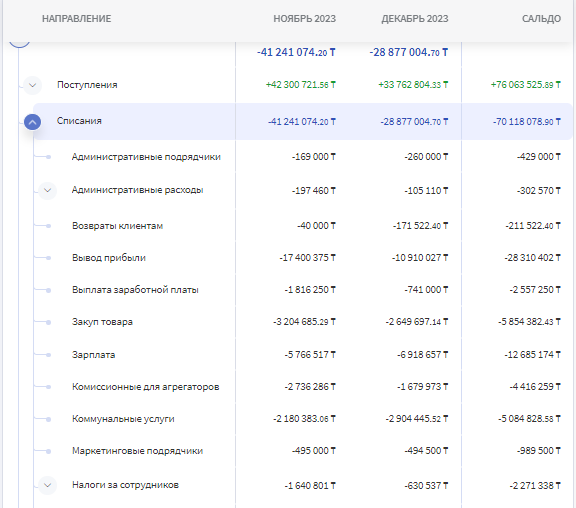The width and height of the screenshot is (576, 508).
Task: Collapse the Списания section
Action: [32, 122]
